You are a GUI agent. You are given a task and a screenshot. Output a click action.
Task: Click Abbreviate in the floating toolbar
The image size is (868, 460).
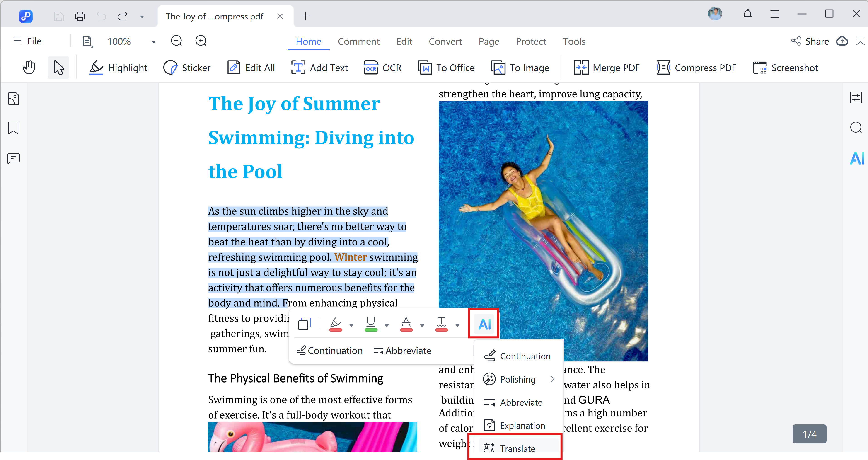click(x=403, y=351)
